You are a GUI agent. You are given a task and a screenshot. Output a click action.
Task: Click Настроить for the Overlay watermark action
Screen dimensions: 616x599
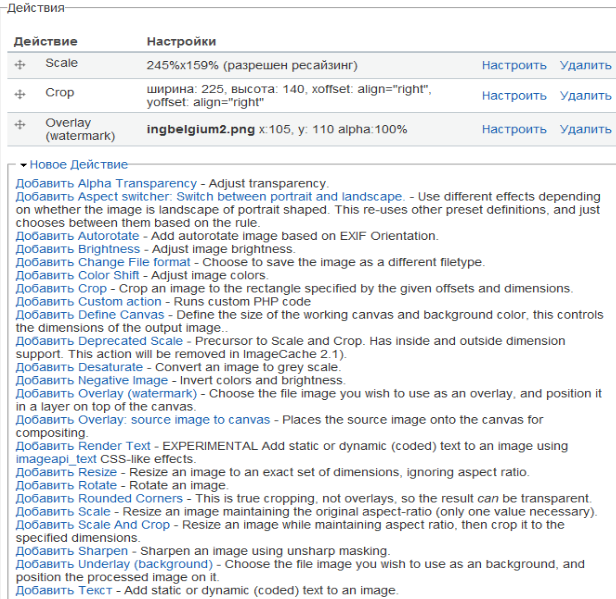[514, 129]
